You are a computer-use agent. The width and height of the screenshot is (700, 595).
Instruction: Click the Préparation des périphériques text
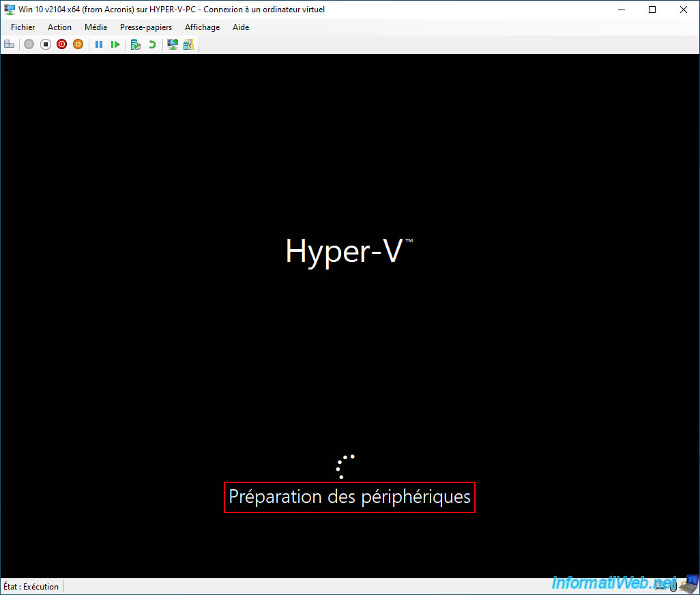349,497
